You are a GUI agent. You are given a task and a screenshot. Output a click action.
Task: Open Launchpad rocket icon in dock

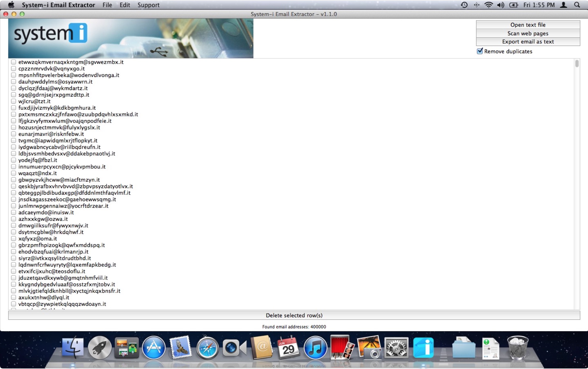coord(99,348)
